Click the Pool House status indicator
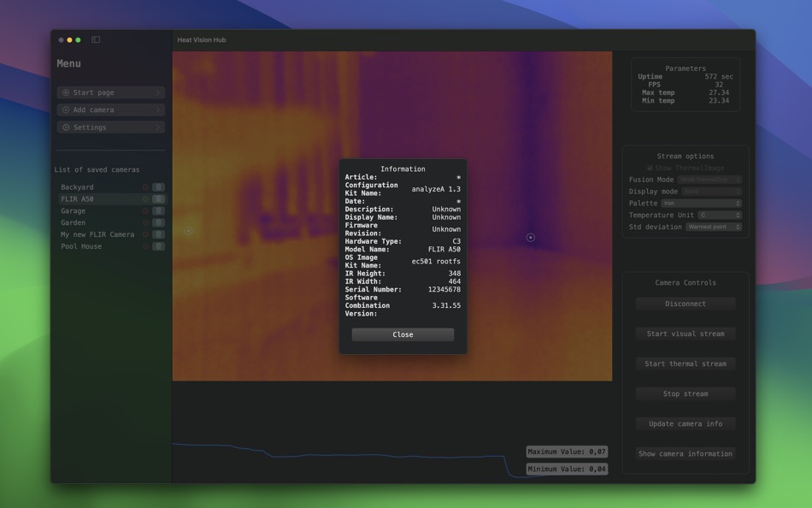The height and width of the screenshot is (508, 812). pos(145,247)
